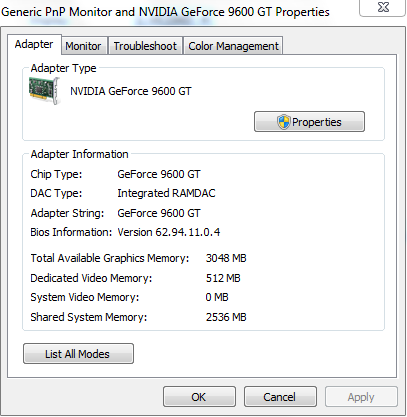
Task: Click the graphics card adapter icon
Action: (44, 91)
